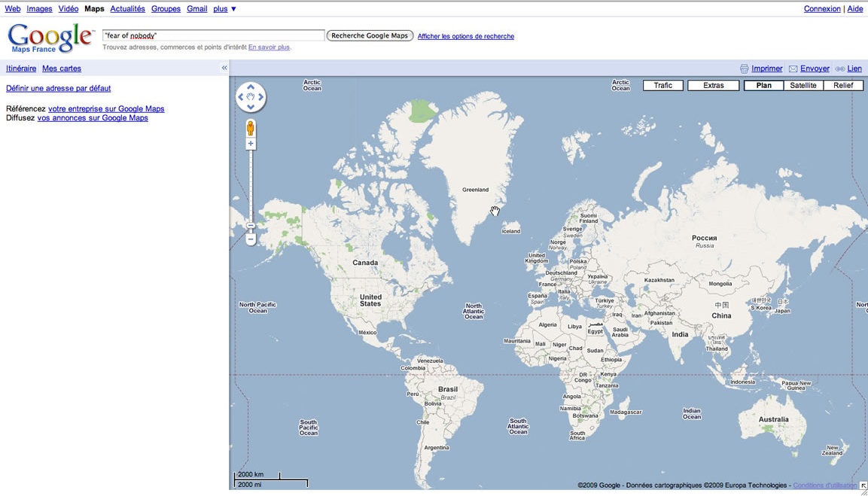Click the Россия label on the map

[x=705, y=238]
